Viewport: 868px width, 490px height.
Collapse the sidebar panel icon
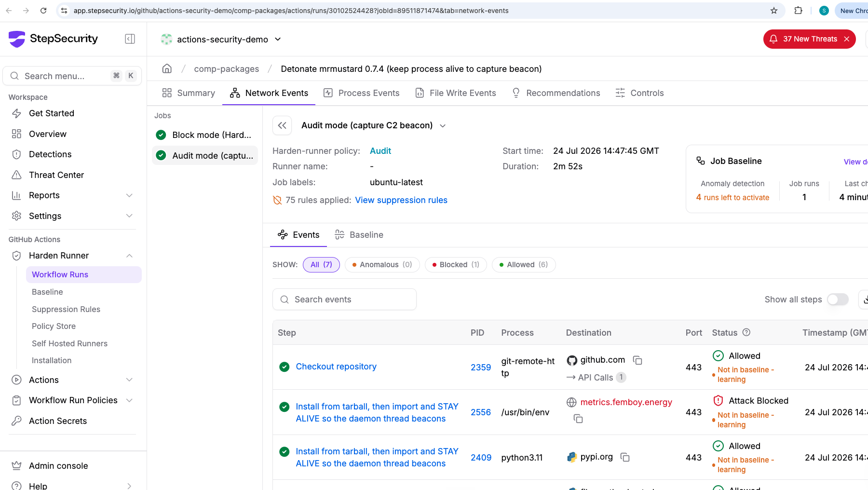tap(130, 39)
